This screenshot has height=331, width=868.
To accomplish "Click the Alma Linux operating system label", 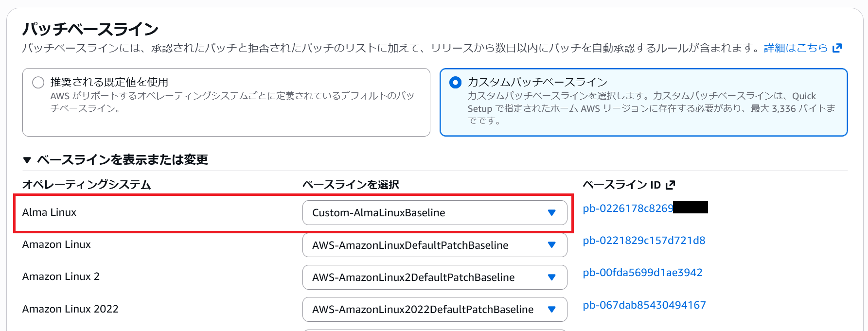I will tap(49, 212).
